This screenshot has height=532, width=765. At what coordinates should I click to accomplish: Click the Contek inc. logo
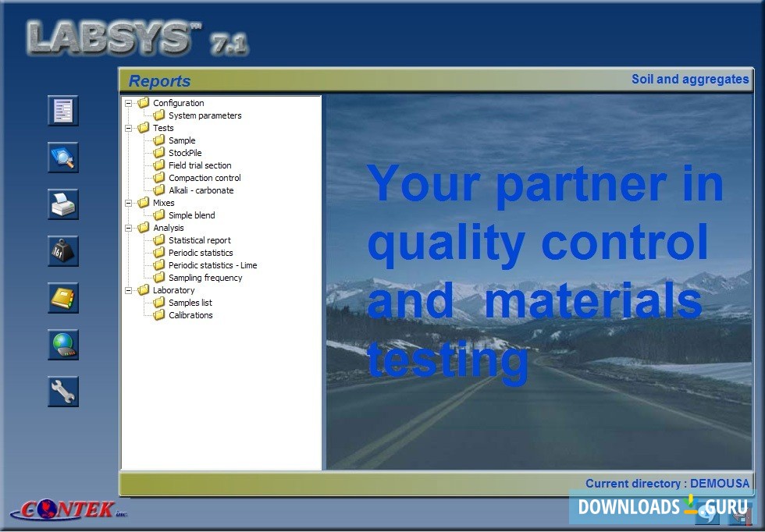click(69, 509)
